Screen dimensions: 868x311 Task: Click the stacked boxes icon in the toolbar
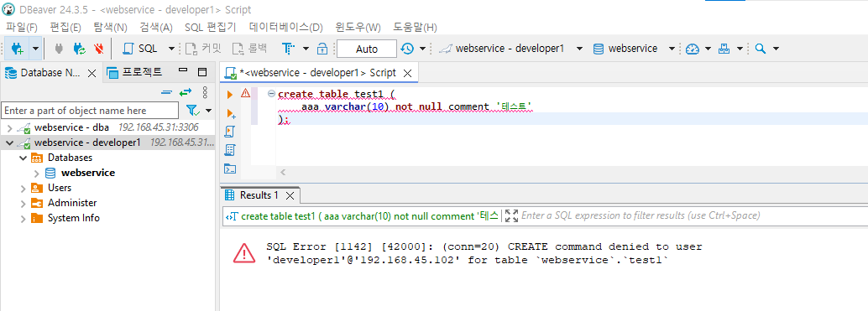[x=724, y=49]
